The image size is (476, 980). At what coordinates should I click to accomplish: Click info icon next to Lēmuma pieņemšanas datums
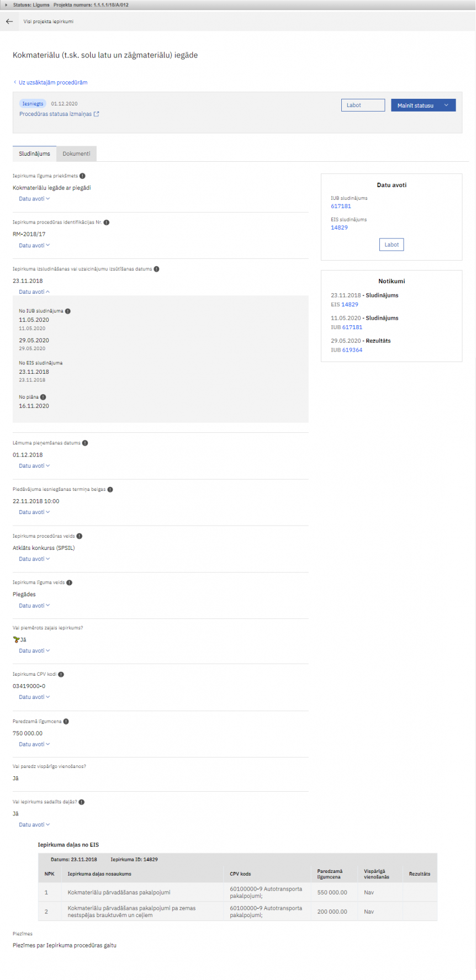85,443
